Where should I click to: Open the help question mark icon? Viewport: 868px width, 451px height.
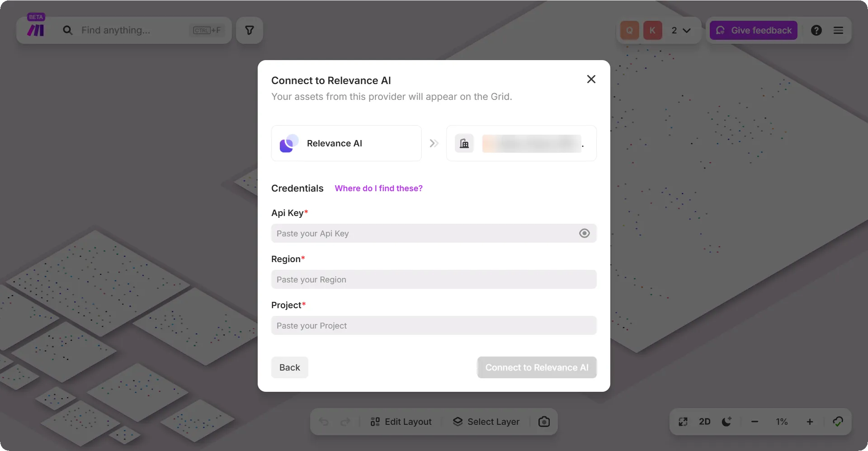816,30
